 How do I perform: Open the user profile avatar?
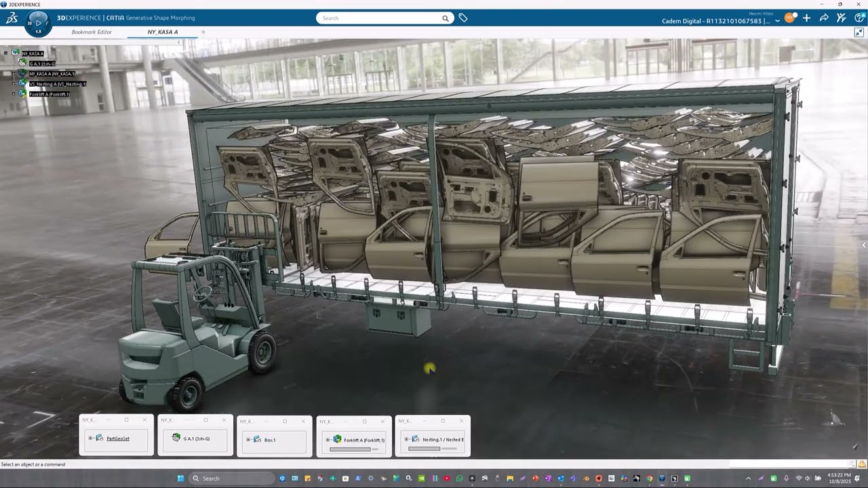point(789,18)
